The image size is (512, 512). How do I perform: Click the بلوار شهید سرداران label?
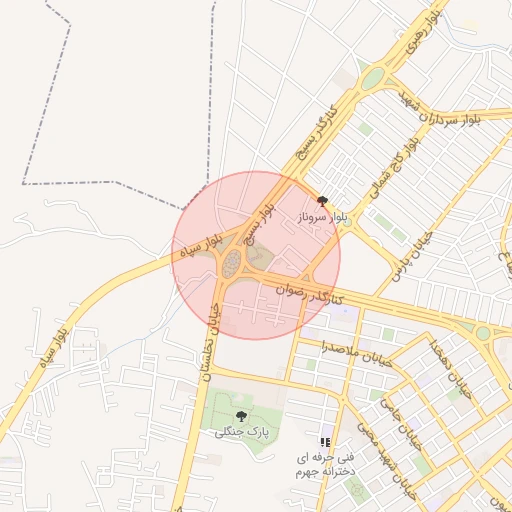(439, 111)
